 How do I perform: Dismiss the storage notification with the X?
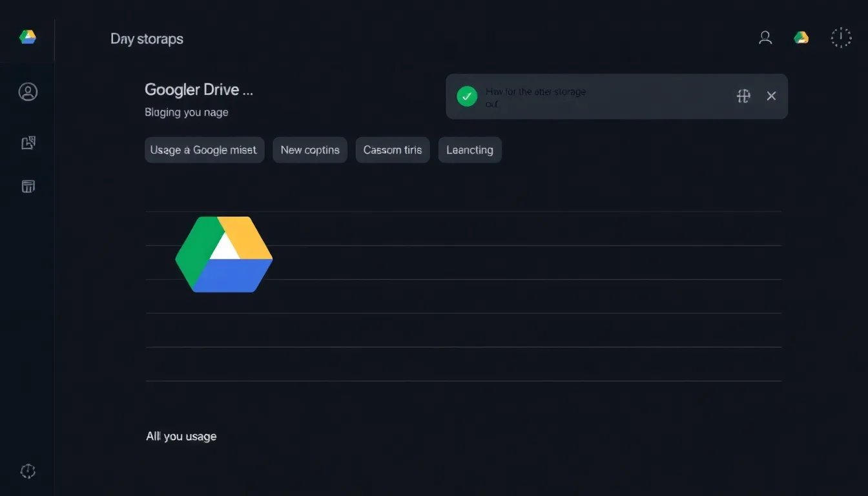click(x=771, y=96)
